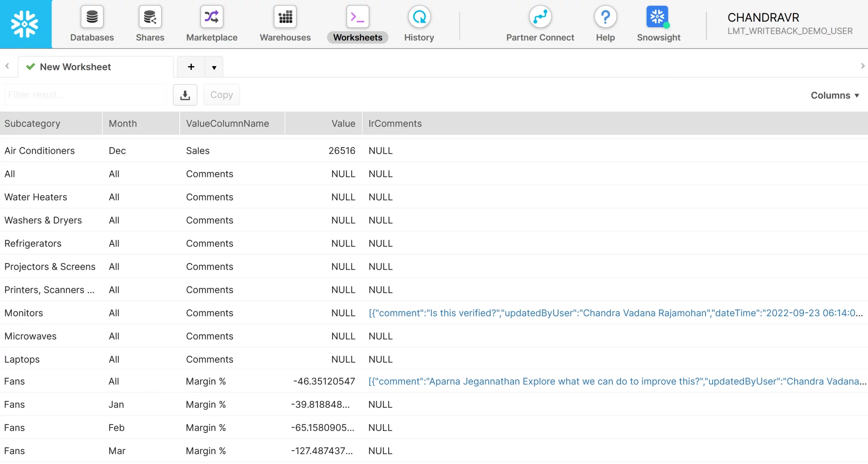Focus the Filter result input field
The width and height of the screenshot is (868, 464).
[x=85, y=95]
